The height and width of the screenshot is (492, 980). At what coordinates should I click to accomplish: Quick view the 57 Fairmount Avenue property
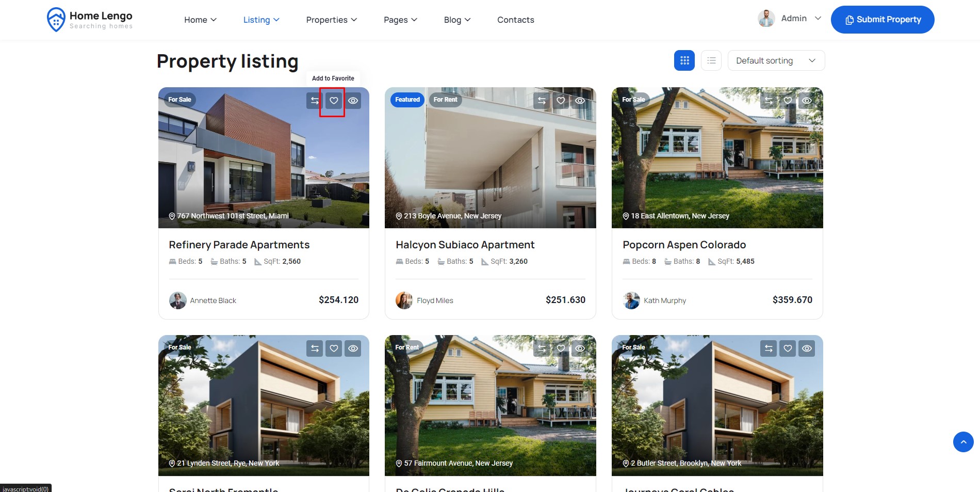pos(580,348)
